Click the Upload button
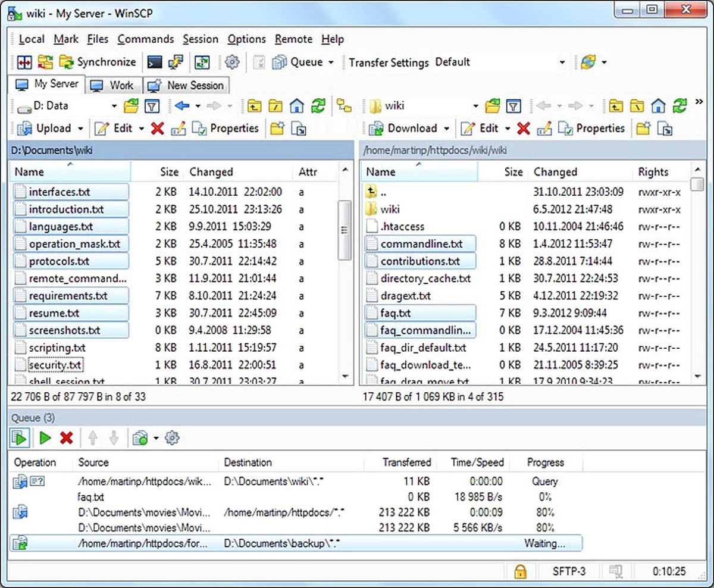Screen dimensions: 714x588 tap(44, 128)
